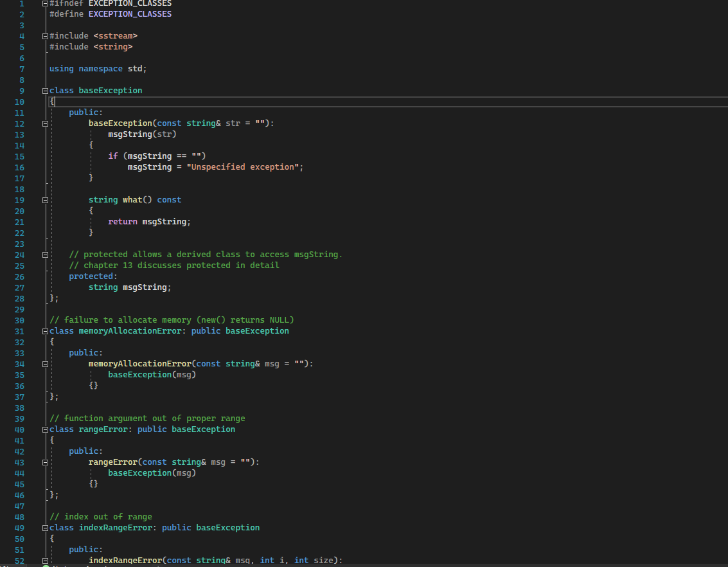728x567 pixels.
Task: Collapse the class baseException definition fold
Action: pos(45,91)
